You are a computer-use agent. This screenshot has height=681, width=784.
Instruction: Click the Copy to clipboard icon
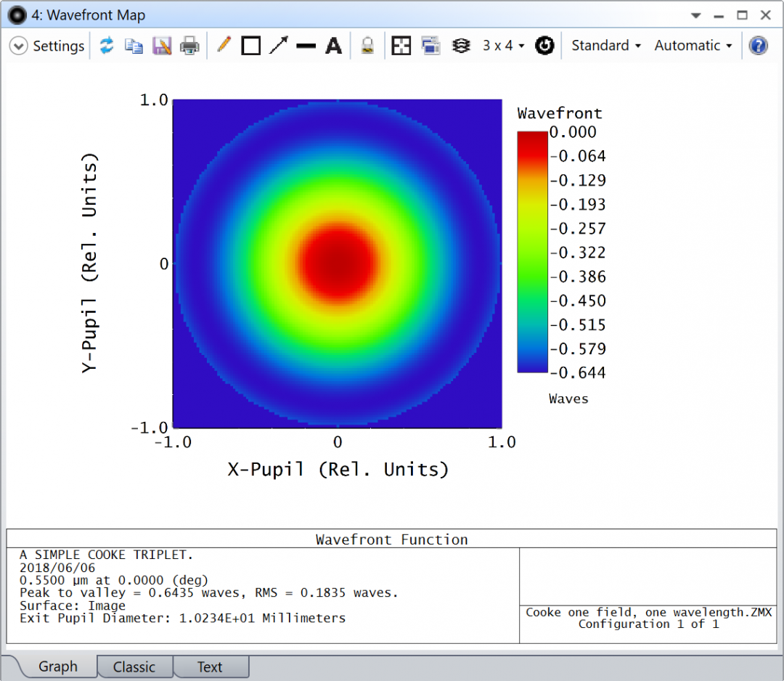pos(134,46)
